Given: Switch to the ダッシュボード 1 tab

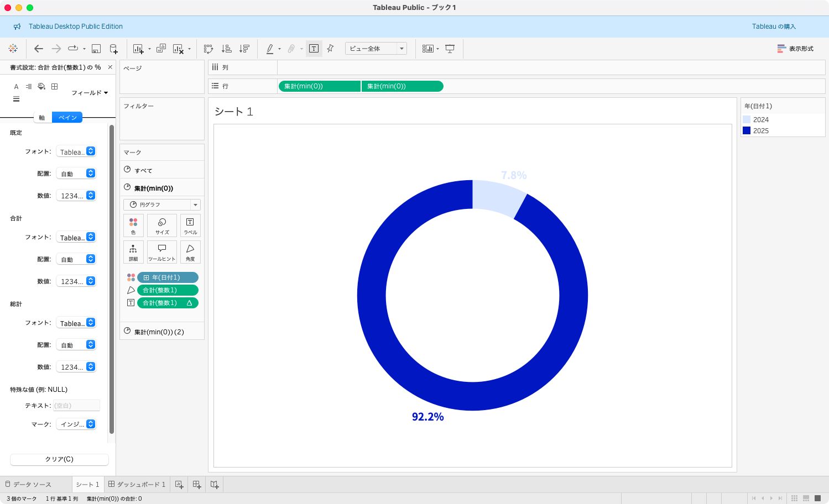Looking at the screenshot, I should [x=137, y=484].
